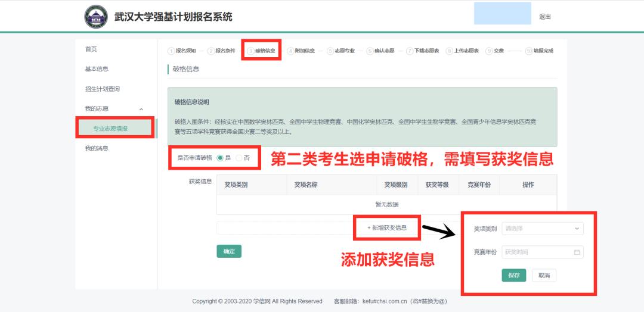
Task: Click the 武汉大学强基计划报名系统 title
Action: (x=173, y=17)
